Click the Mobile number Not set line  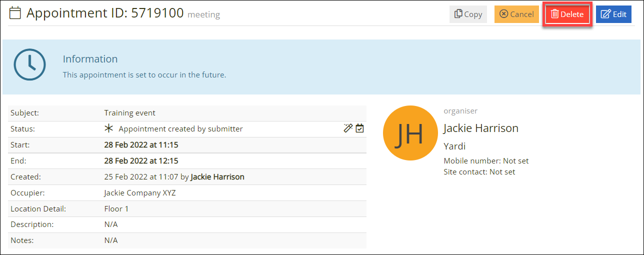click(x=486, y=161)
